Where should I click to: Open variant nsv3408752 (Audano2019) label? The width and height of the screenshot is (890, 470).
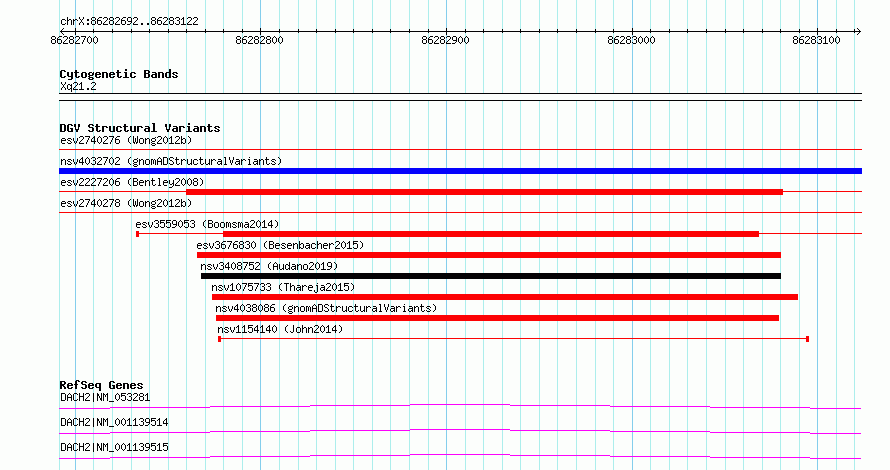pyautogui.click(x=269, y=266)
